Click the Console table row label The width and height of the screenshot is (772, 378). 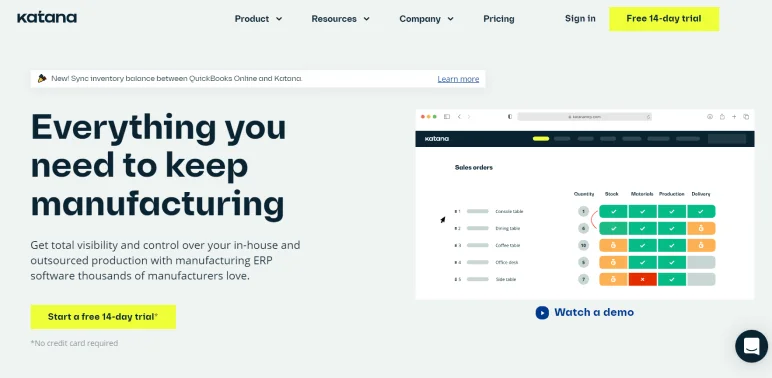click(509, 212)
